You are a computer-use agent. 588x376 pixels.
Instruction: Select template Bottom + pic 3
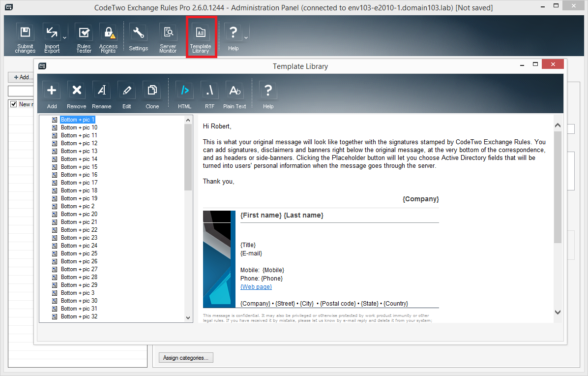point(78,293)
